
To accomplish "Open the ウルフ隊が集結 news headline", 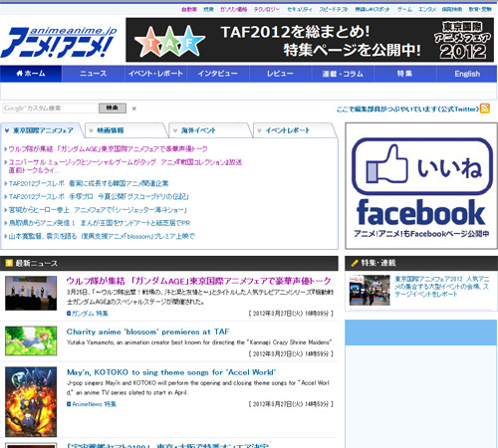I will pyautogui.click(x=198, y=281).
